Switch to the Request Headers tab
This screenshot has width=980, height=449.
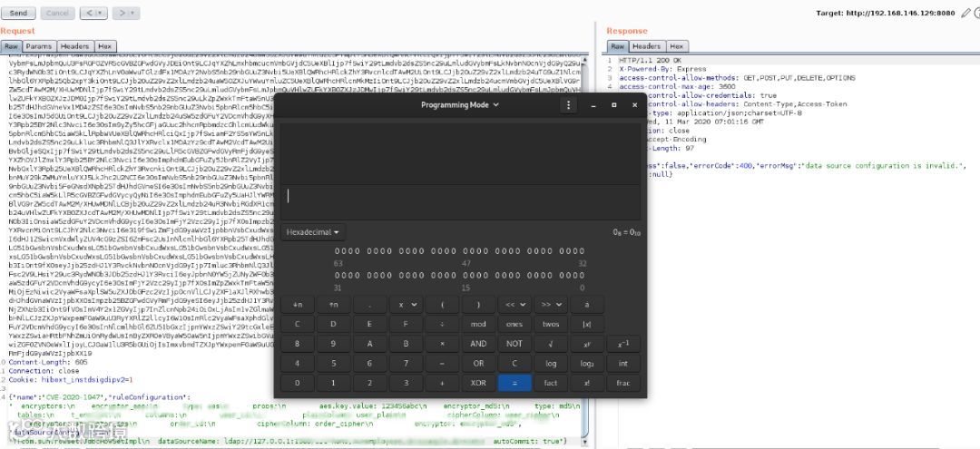(x=75, y=46)
